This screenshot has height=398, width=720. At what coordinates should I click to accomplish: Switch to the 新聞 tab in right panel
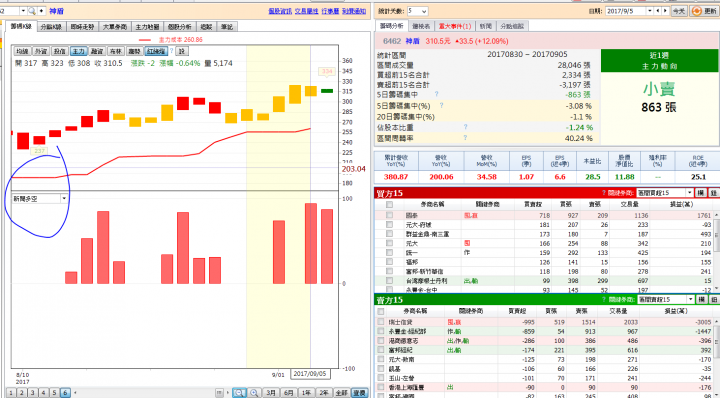(485, 27)
